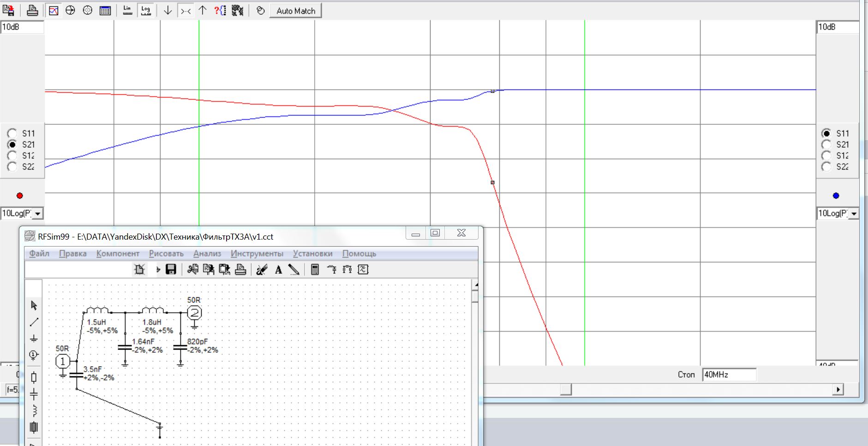Open the Рисовать menu
This screenshot has height=446, width=868.
tap(166, 253)
